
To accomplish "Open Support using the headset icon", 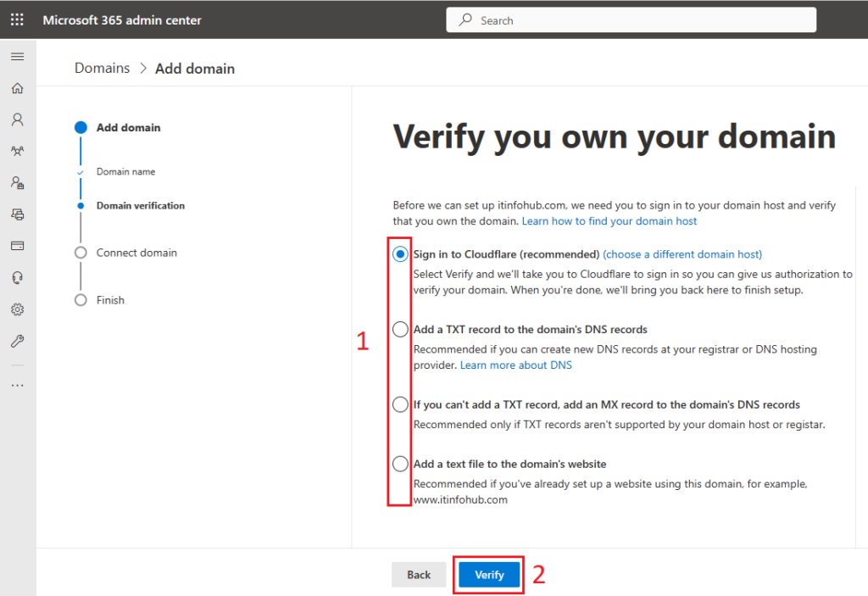I will (18, 278).
